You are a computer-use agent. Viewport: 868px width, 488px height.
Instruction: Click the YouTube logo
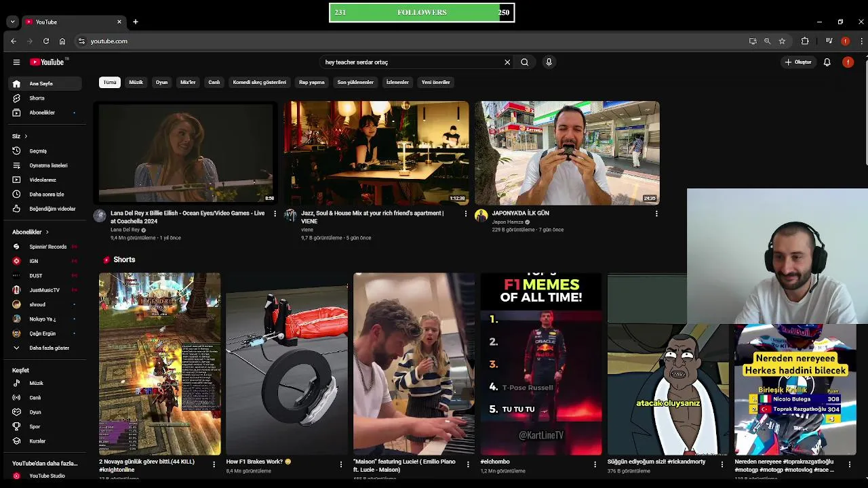(x=47, y=62)
